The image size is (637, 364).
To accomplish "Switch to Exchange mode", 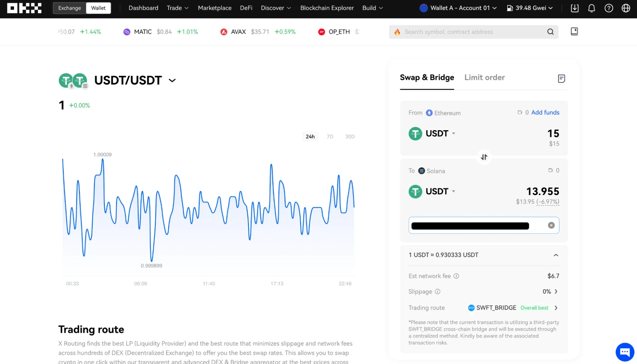I will click(69, 8).
